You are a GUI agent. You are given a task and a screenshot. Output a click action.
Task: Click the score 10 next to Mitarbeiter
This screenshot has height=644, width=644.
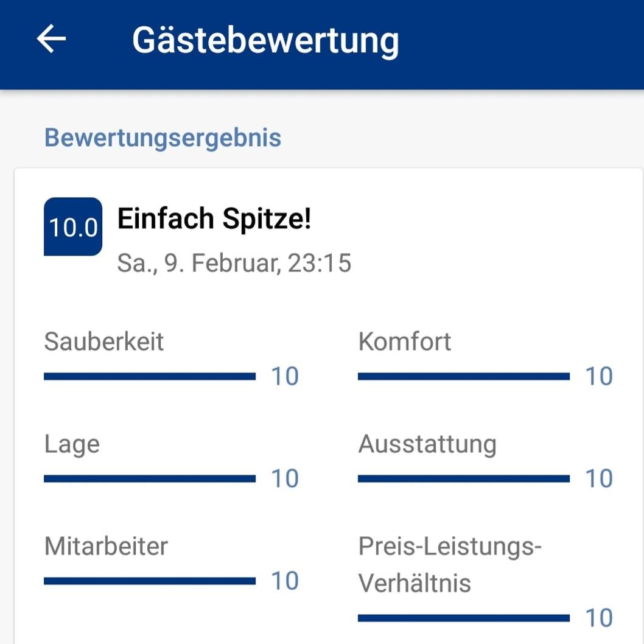pyautogui.click(x=285, y=581)
